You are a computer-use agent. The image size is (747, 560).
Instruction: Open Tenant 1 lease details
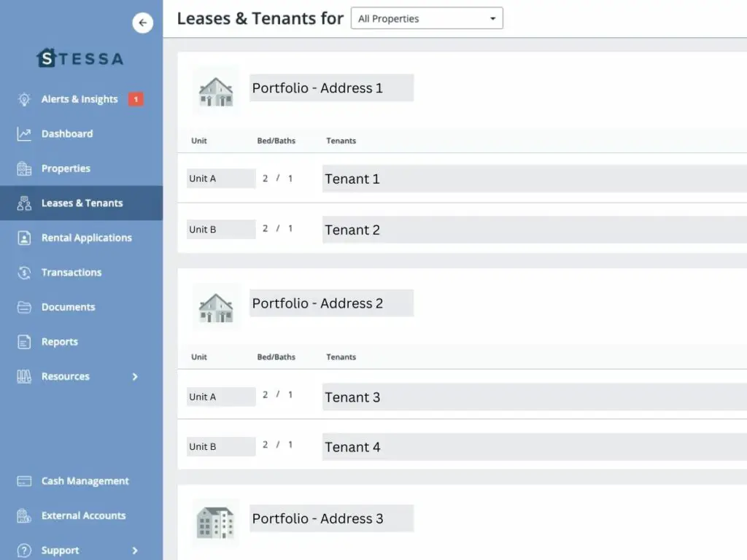pyautogui.click(x=535, y=179)
